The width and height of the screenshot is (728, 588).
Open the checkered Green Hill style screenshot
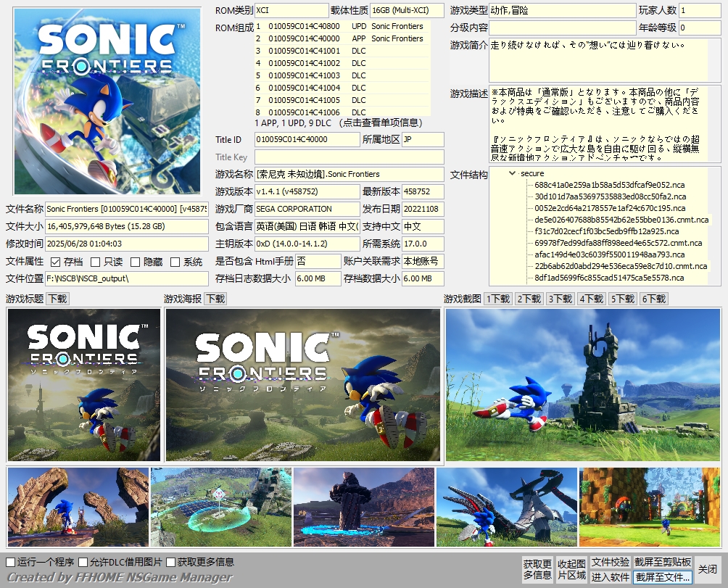point(650,507)
